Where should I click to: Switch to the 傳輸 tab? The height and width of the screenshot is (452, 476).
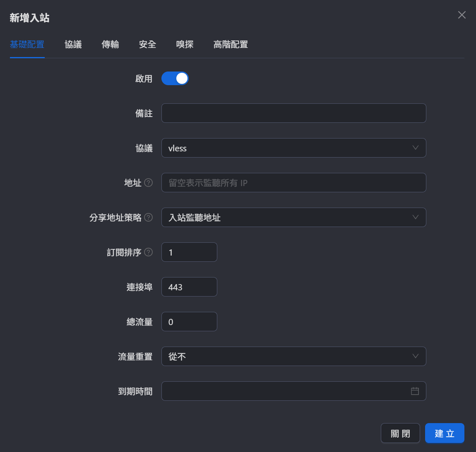click(110, 45)
